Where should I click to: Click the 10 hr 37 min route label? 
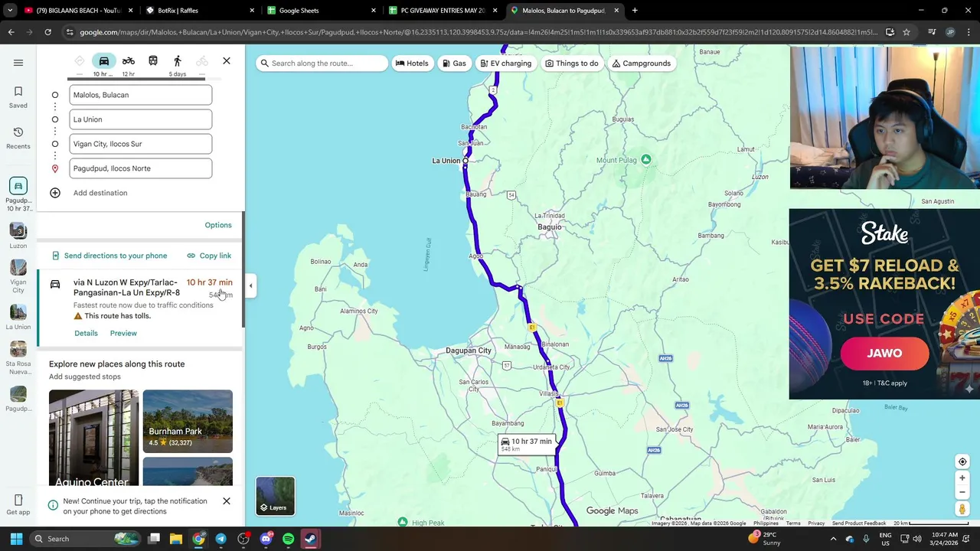pos(526,444)
